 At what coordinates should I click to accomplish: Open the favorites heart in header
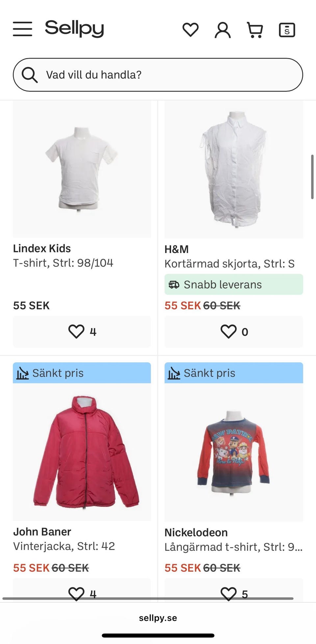pos(191,30)
